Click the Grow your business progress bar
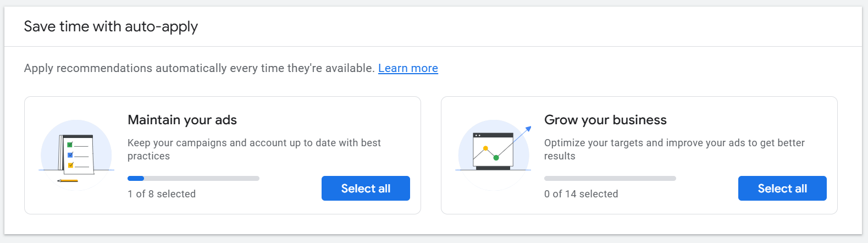The image size is (868, 243). (x=610, y=178)
